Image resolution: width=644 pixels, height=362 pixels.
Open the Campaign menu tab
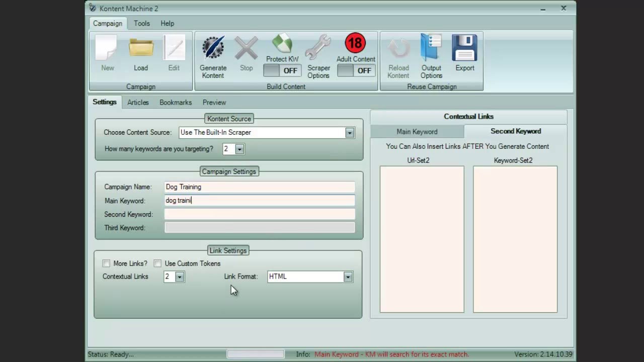coord(108,23)
